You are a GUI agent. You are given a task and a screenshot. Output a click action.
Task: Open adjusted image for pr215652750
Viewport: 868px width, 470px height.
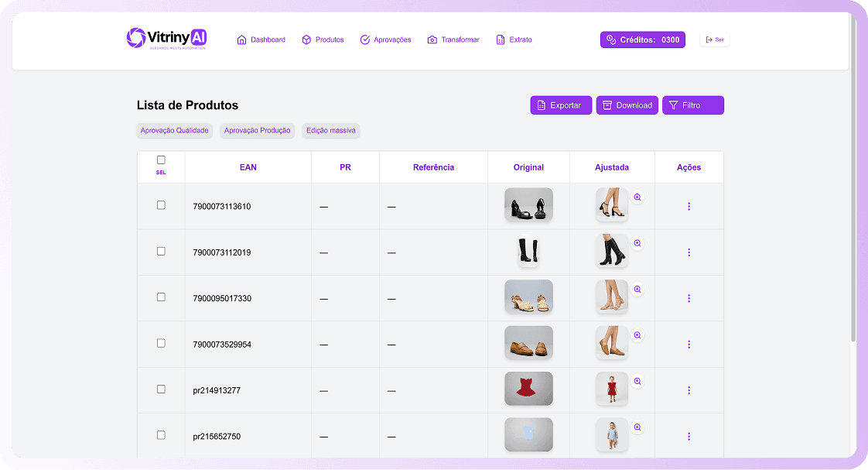pos(612,435)
